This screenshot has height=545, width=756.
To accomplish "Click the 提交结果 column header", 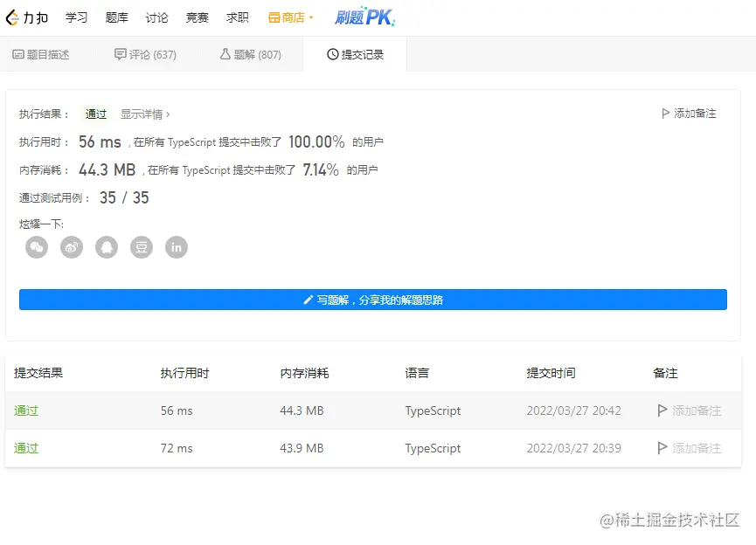I will pos(38,373).
